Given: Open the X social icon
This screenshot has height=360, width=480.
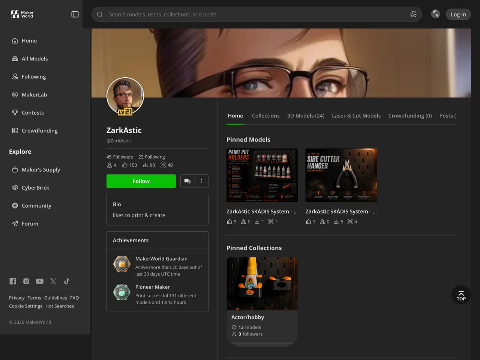Looking at the screenshot, I should click(x=53, y=281).
